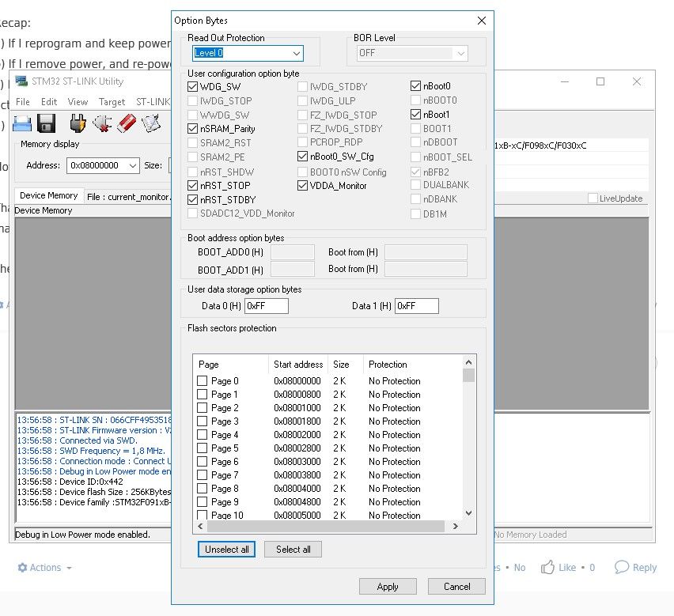The width and height of the screenshot is (674, 616).
Task: Click the Program verify icon in toolbar
Action: pyautogui.click(x=151, y=123)
